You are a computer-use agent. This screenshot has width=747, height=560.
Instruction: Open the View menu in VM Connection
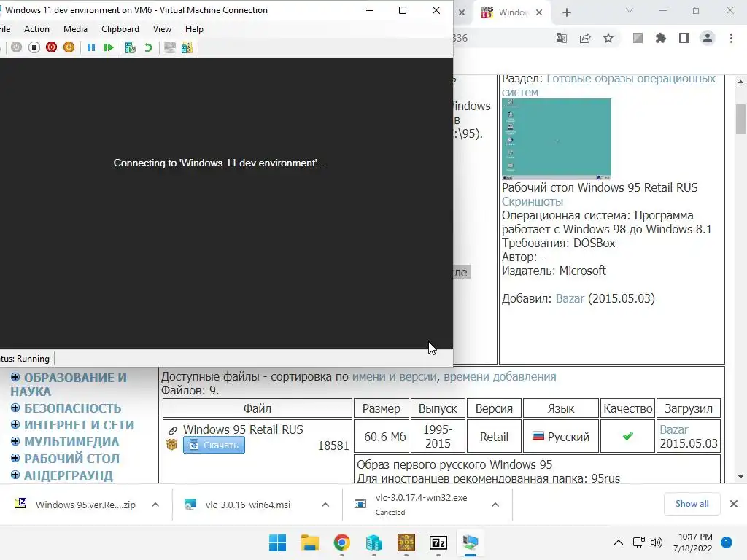tap(162, 29)
